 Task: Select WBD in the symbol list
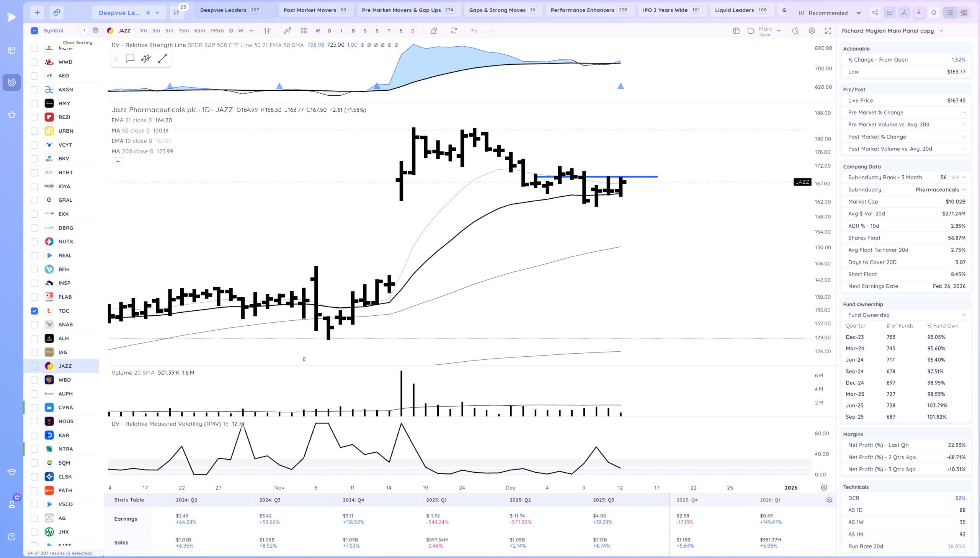[64, 380]
